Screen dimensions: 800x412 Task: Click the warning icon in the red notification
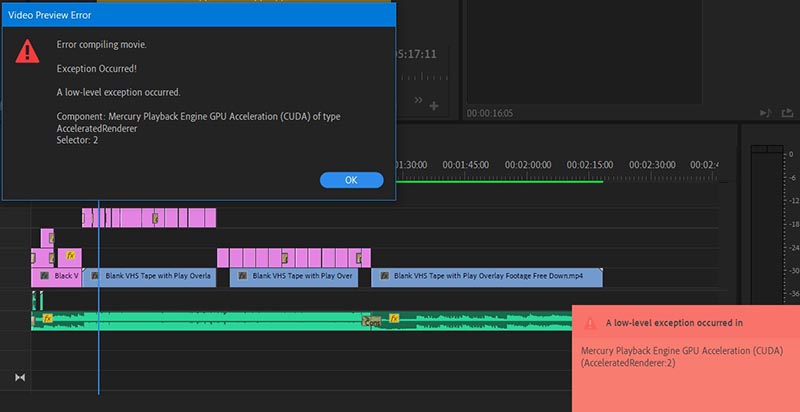[590, 323]
